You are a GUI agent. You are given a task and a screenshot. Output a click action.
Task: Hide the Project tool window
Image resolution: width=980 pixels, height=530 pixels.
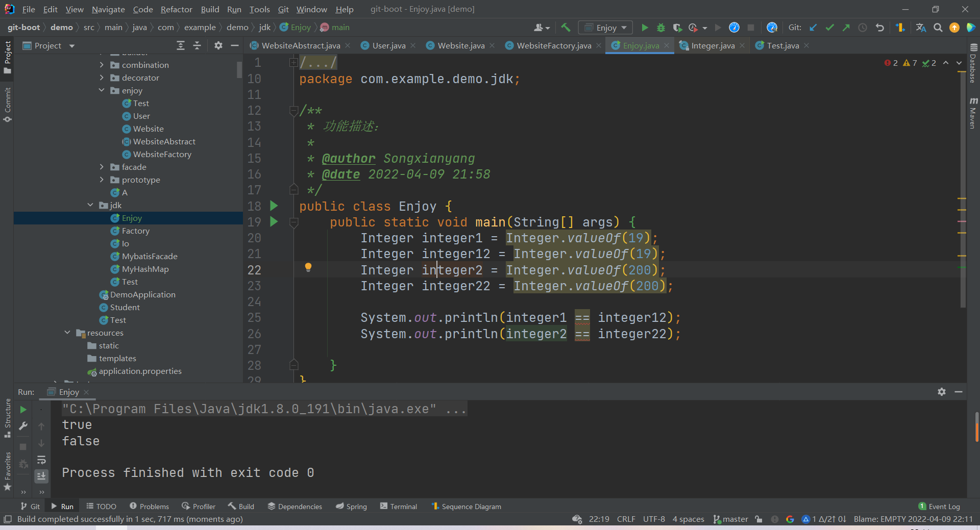click(x=235, y=45)
